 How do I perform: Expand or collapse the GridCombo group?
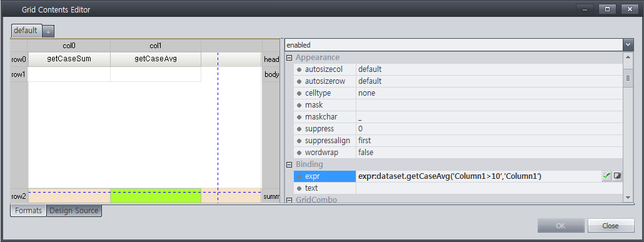pyautogui.click(x=289, y=199)
